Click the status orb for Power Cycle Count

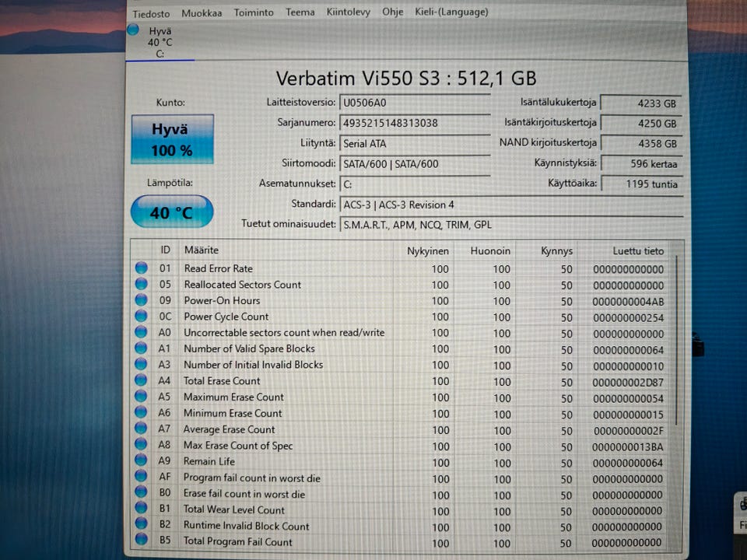pyautogui.click(x=141, y=316)
